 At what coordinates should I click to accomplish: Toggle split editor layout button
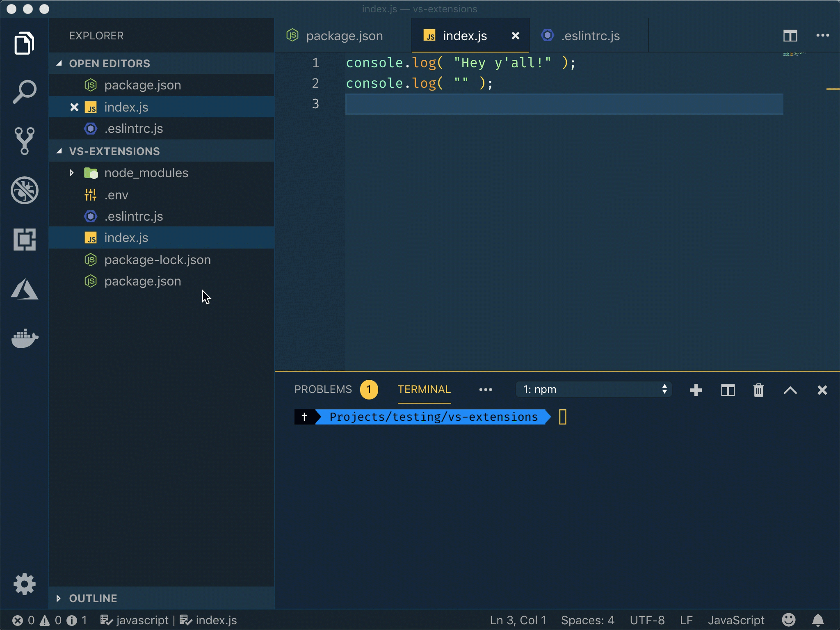[790, 36]
